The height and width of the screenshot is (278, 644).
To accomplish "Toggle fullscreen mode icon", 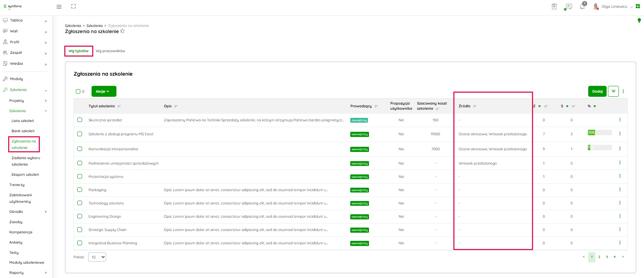I will 74,6.
